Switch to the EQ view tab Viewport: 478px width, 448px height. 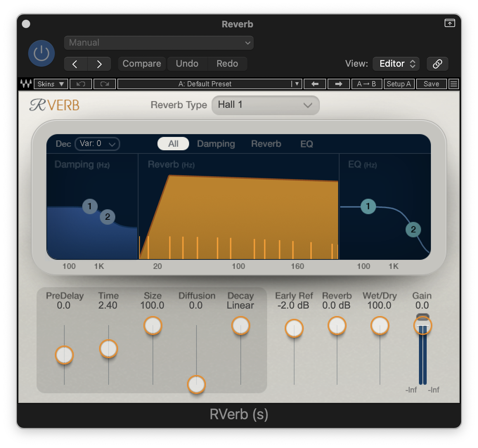click(306, 144)
